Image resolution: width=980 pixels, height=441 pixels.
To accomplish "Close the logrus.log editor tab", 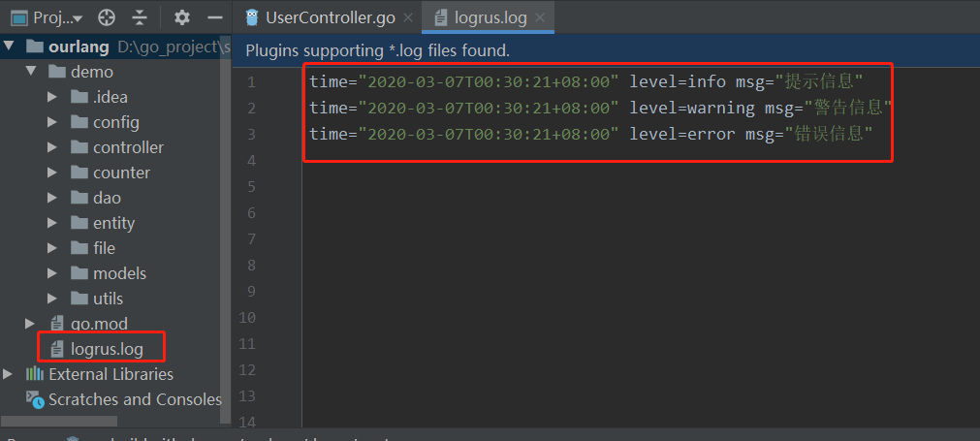I will tap(541, 18).
